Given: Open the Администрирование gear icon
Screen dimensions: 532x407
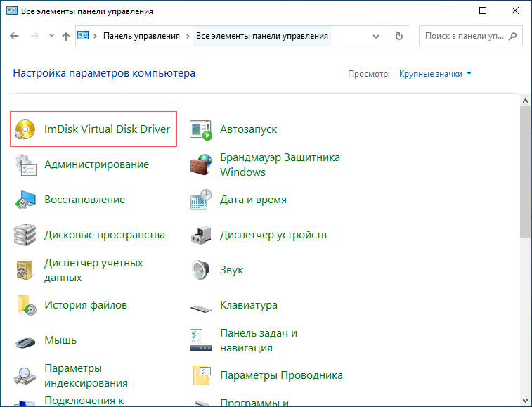Looking at the screenshot, I should click(25, 164).
